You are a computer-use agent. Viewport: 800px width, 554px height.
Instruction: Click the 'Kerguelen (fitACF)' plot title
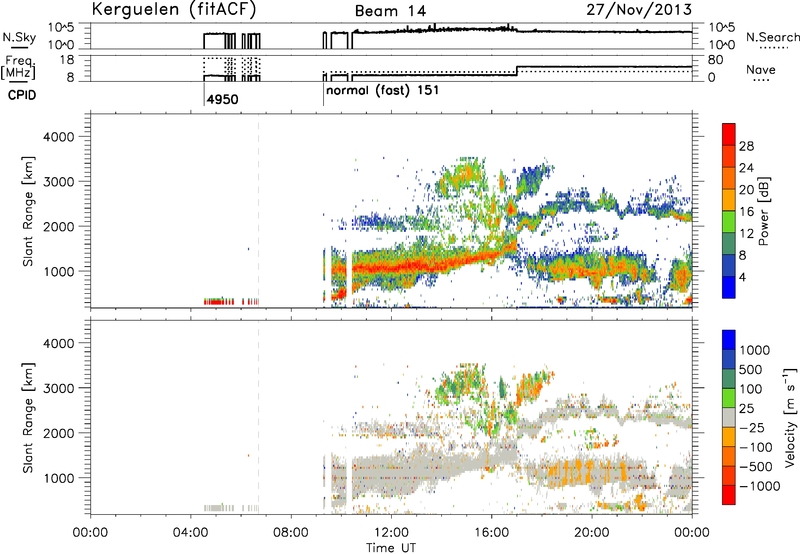(x=173, y=9)
